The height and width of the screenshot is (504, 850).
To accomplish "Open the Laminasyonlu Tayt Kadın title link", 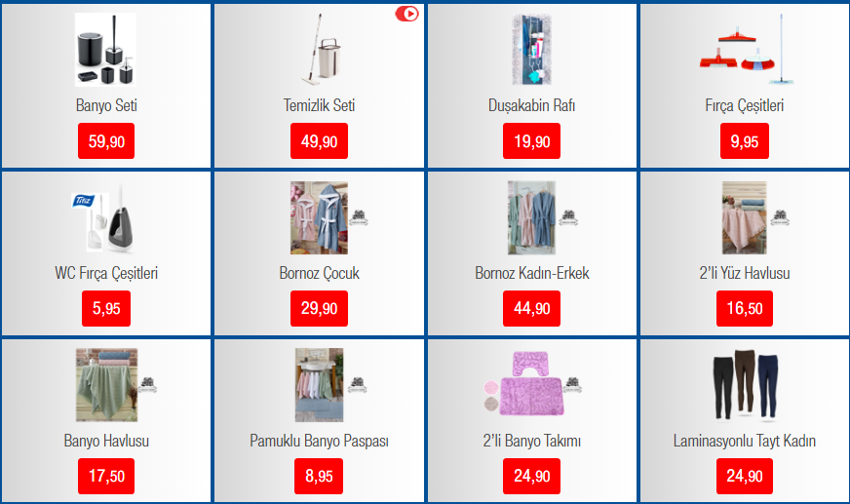I will coord(745,441).
